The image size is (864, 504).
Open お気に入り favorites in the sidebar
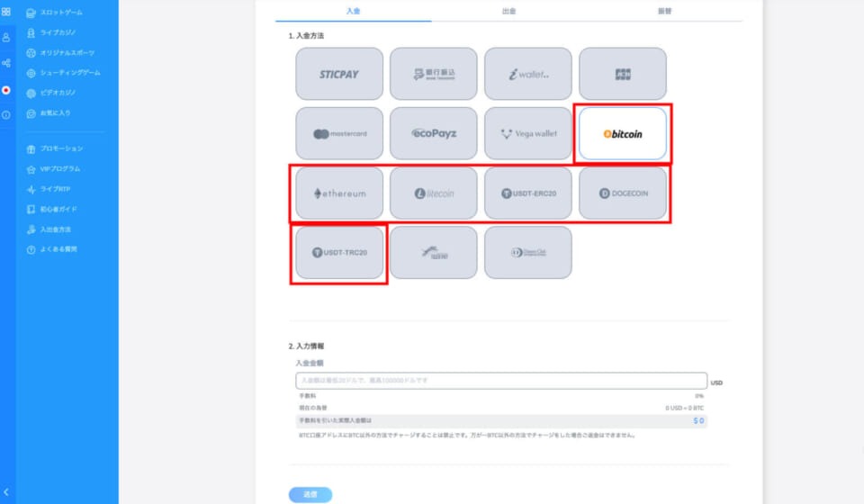click(48, 112)
